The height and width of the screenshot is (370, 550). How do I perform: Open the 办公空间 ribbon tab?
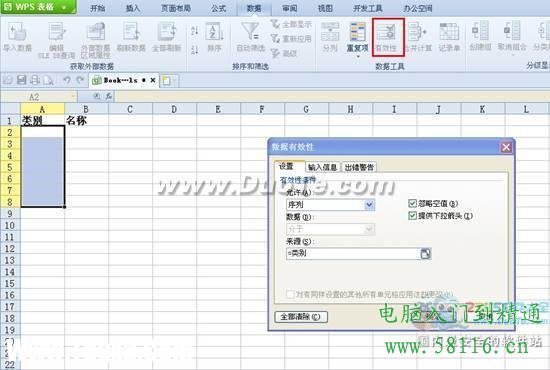click(417, 8)
